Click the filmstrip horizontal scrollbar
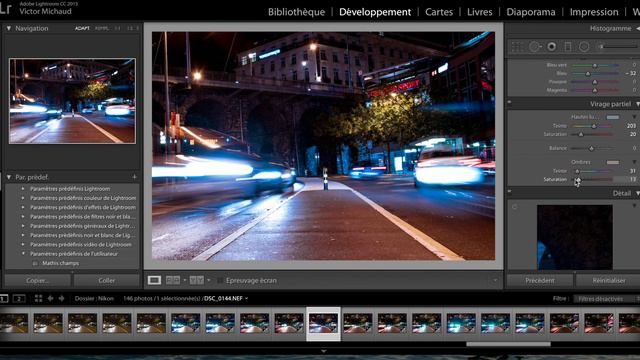This screenshot has width=640, height=360. [508, 344]
